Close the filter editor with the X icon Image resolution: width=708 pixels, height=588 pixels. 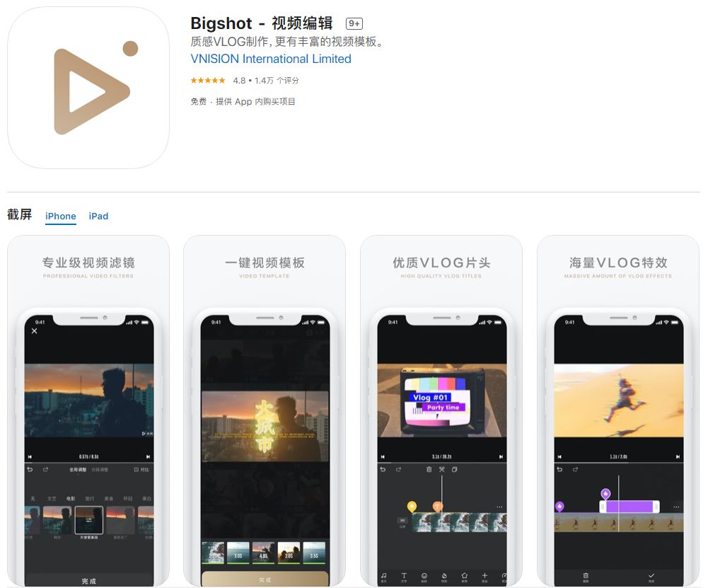click(x=35, y=331)
